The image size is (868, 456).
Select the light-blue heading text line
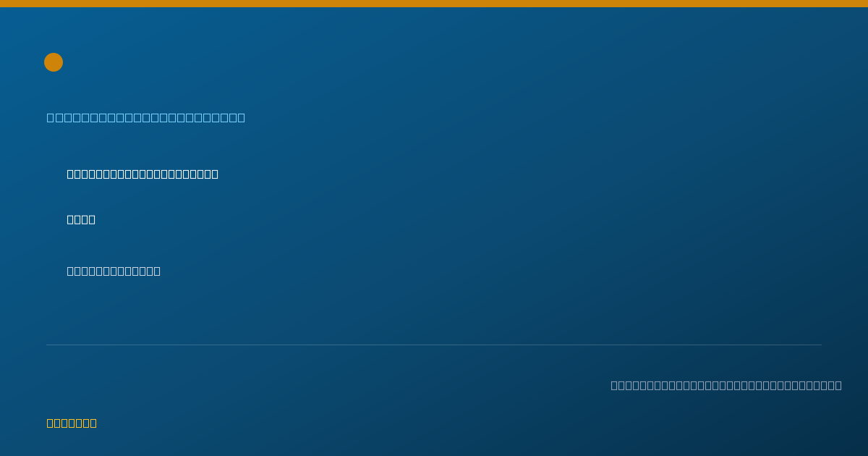click(x=146, y=117)
